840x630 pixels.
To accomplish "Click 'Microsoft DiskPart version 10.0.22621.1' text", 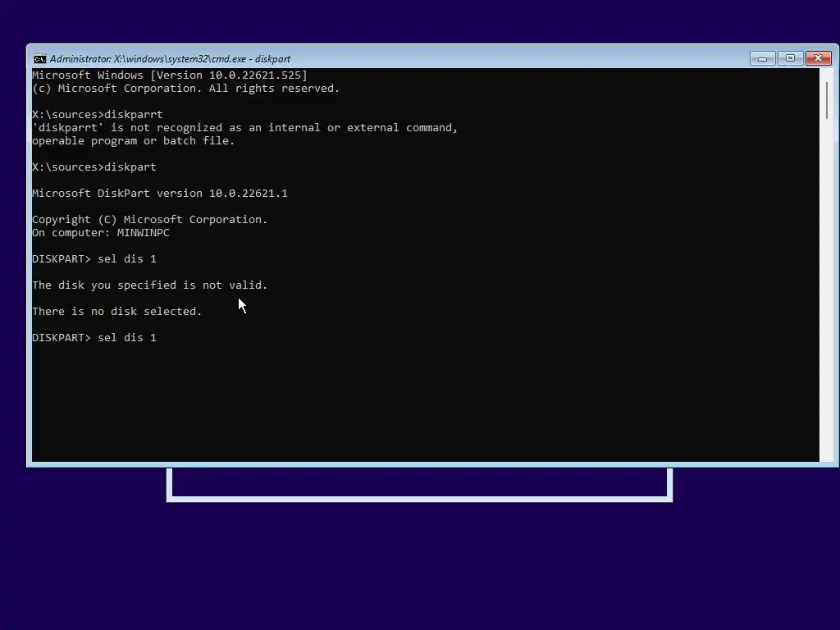I will click(x=160, y=194).
